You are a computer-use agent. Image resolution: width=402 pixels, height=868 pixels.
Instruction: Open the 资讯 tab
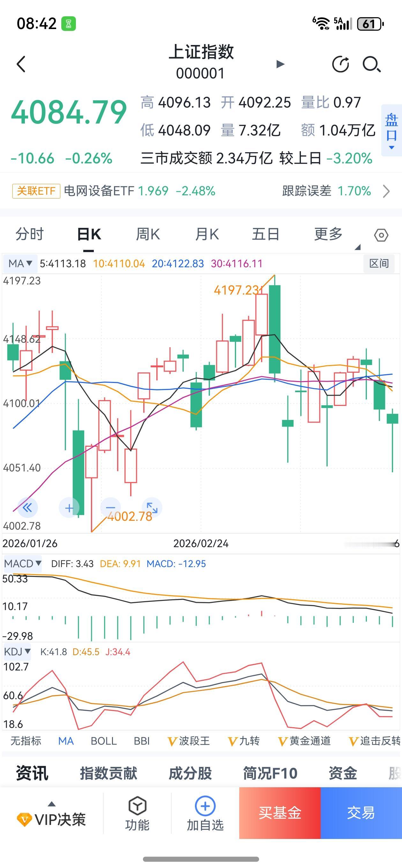32,773
